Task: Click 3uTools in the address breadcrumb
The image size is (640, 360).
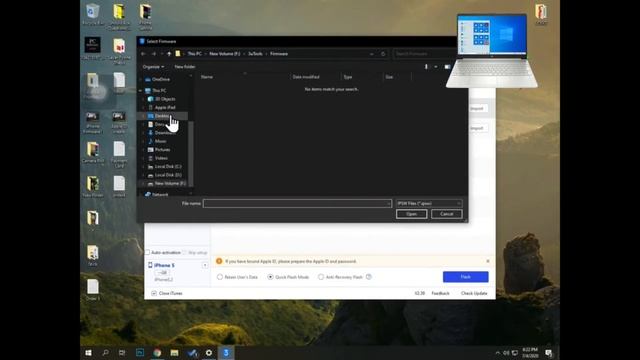Action: (255, 54)
